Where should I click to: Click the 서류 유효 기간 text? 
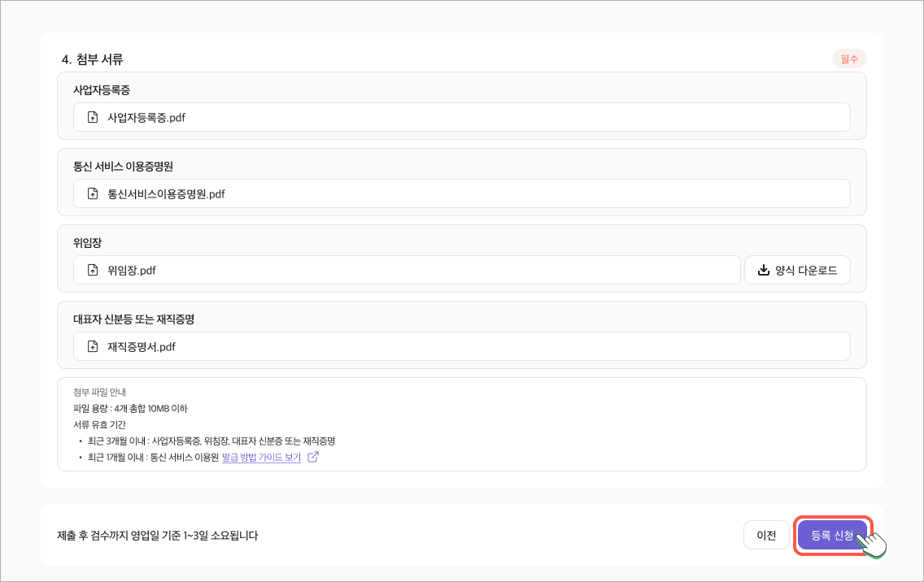click(x=99, y=425)
